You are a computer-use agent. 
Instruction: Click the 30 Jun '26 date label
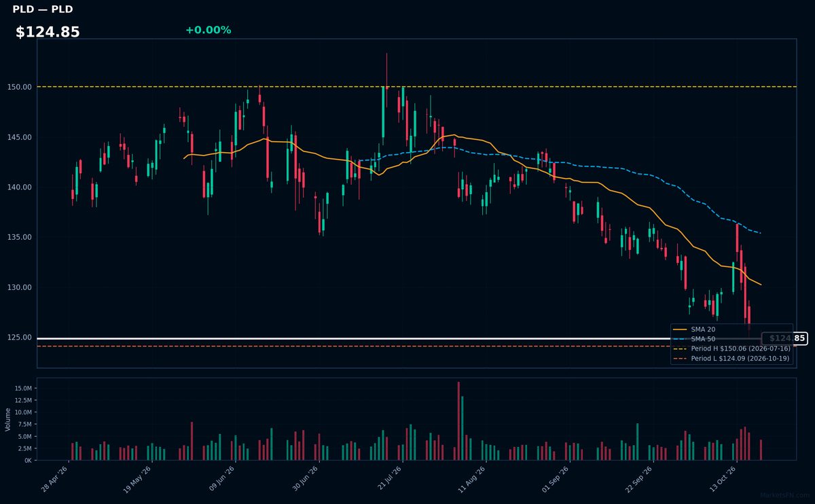tap(305, 479)
